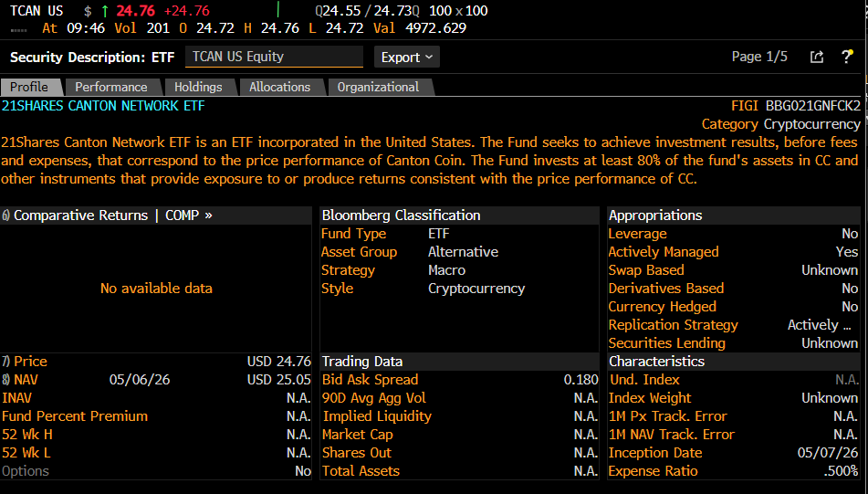Open the Organizational tab
The width and height of the screenshot is (868, 494).
pos(378,87)
